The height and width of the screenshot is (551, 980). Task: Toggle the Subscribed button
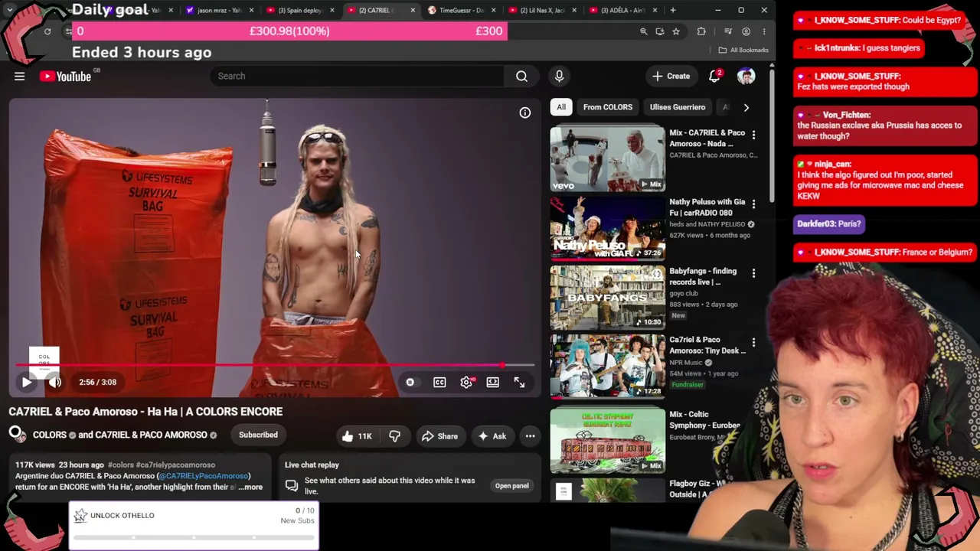(258, 435)
